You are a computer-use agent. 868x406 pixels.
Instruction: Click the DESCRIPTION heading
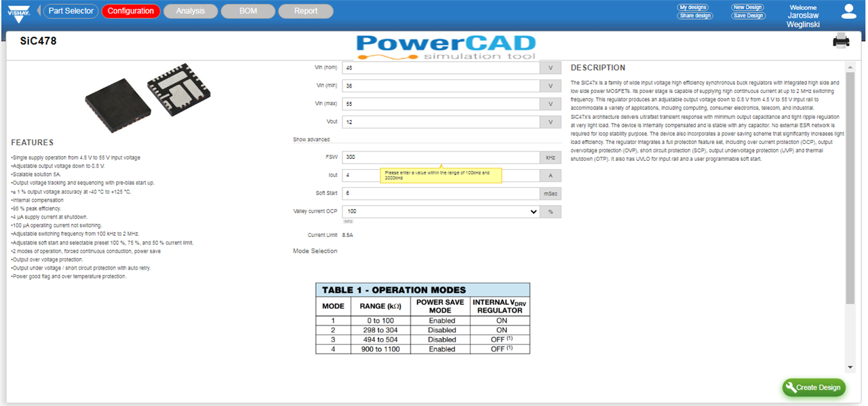pos(598,68)
